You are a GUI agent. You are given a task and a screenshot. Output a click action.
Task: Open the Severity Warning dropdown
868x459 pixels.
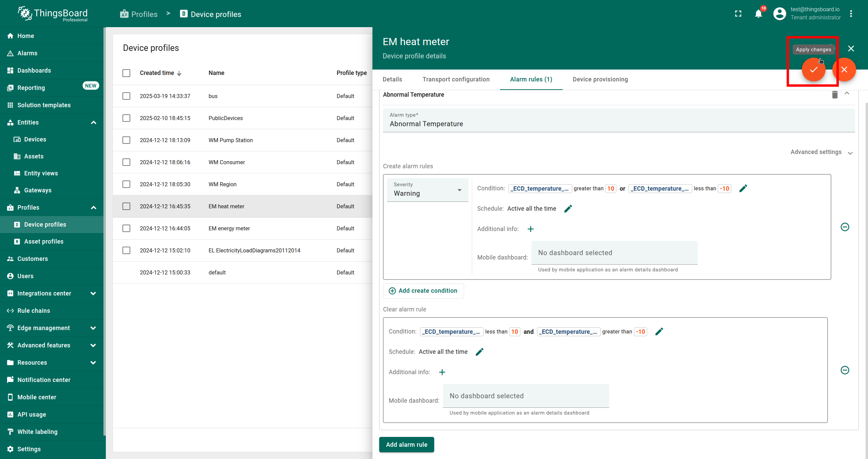(427, 190)
